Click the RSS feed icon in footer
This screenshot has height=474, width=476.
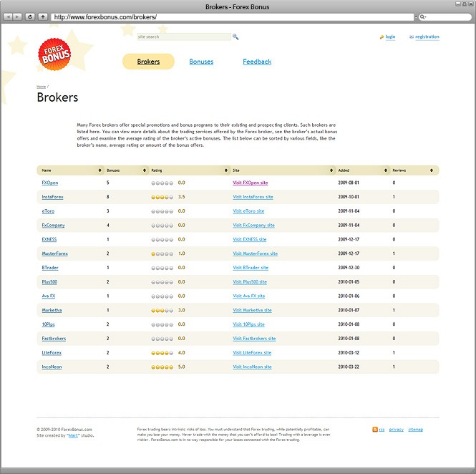(x=375, y=430)
